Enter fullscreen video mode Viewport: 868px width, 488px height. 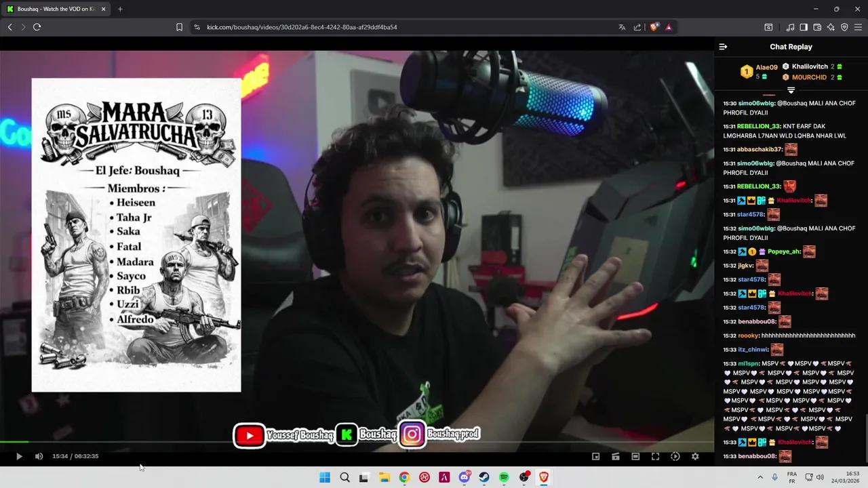pyautogui.click(x=655, y=456)
